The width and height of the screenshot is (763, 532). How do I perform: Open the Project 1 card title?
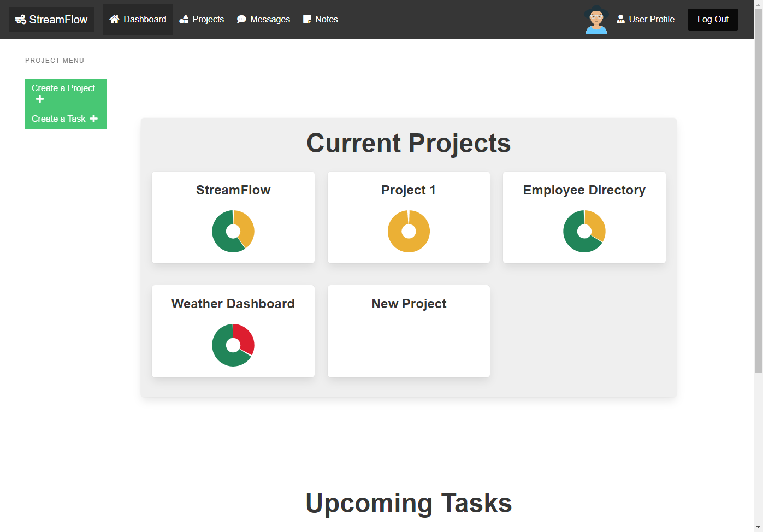pyautogui.click(x=409, y=190)
